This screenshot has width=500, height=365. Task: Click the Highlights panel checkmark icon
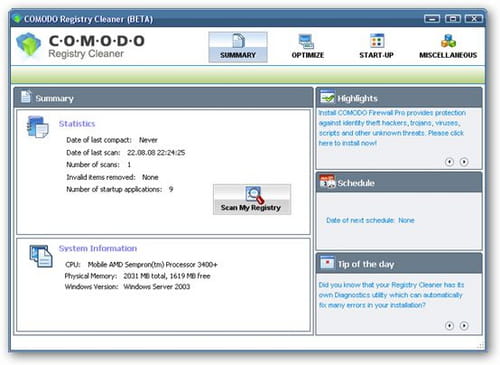[x=327, y=97]
